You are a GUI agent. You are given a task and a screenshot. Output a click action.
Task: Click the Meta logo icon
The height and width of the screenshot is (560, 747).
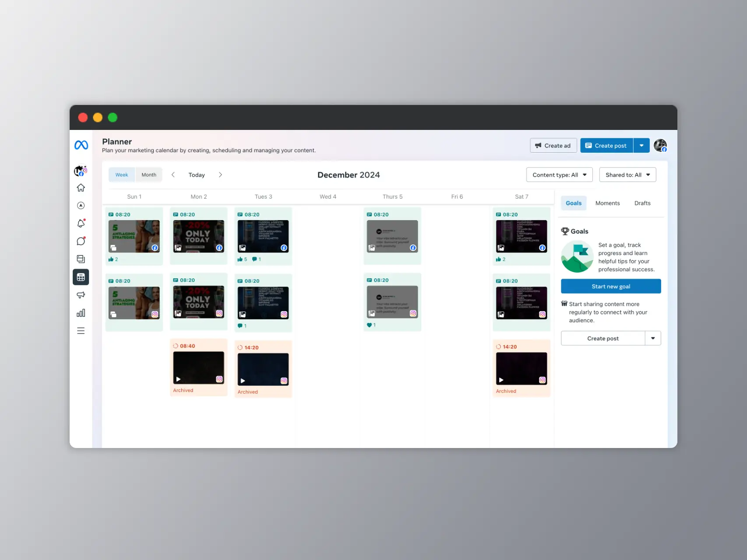[x=81, y=145]
